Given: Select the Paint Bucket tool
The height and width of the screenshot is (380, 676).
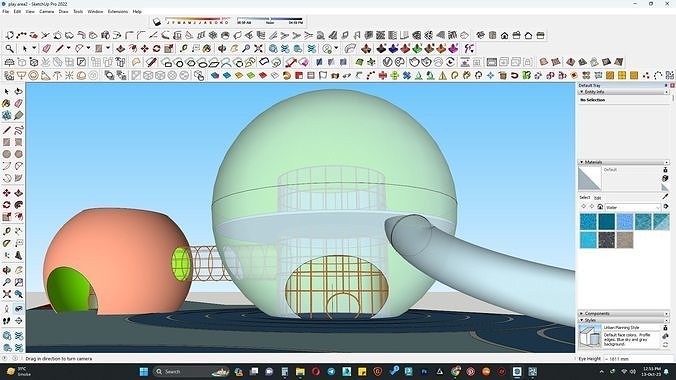Looking at the screenshot, I should click(x=6, y=104).
